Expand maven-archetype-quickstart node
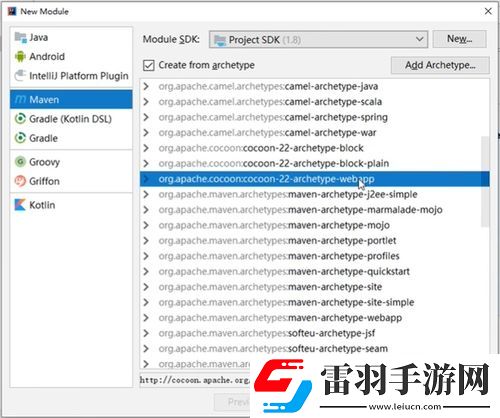Viewport: 500px width, 418px height. click(146, 271)
